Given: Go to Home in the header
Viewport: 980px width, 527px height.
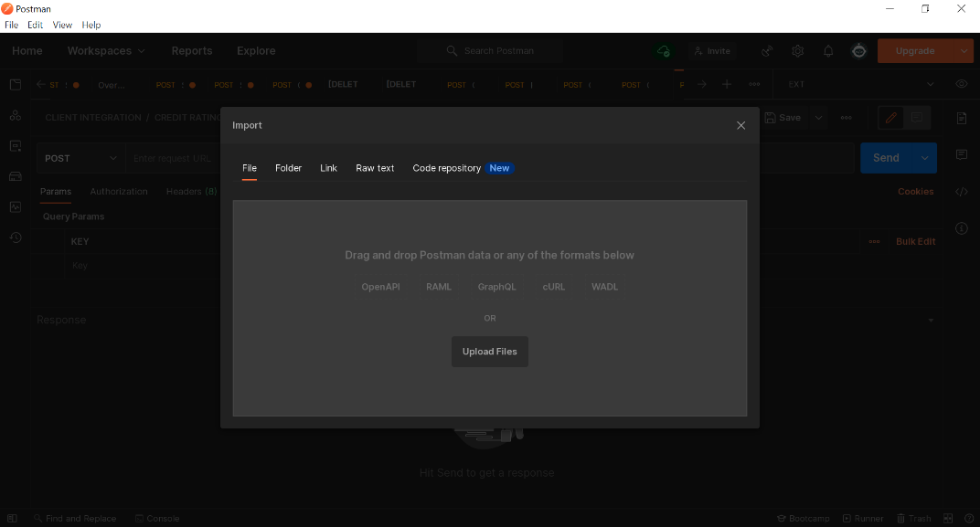Looking at the screenshot, I should (27, 50).
